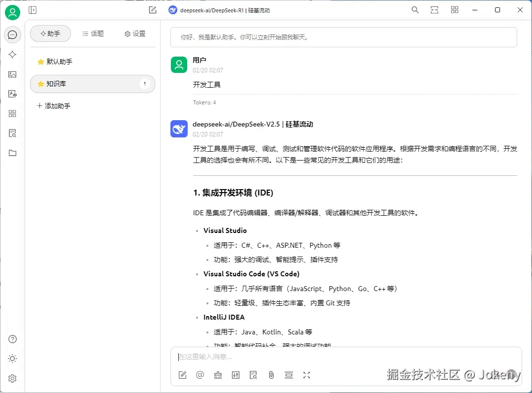
Task: Open the chat assistants sidebar icon
Action: pyautogui.click(x=12, y=34)
